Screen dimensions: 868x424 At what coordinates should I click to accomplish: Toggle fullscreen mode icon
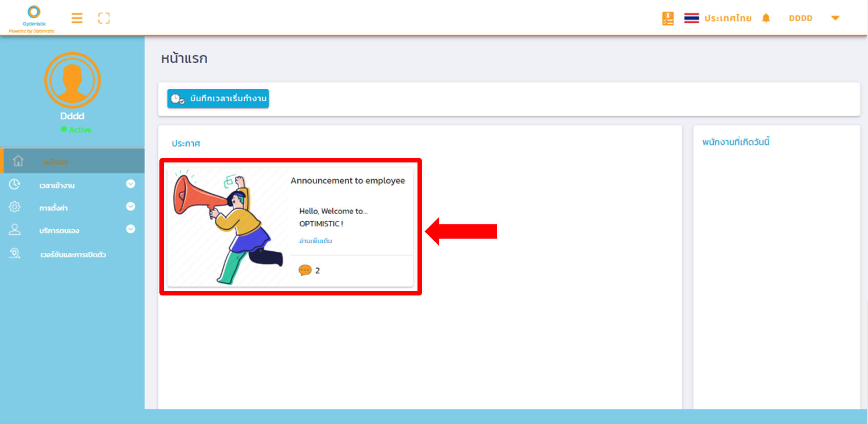(104, 18)
